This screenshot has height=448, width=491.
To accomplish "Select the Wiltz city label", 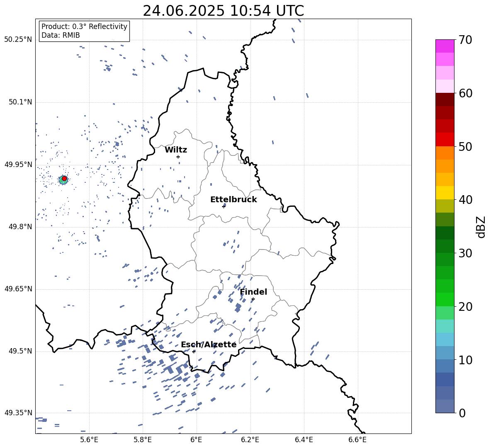I will [x=176, y=150].
